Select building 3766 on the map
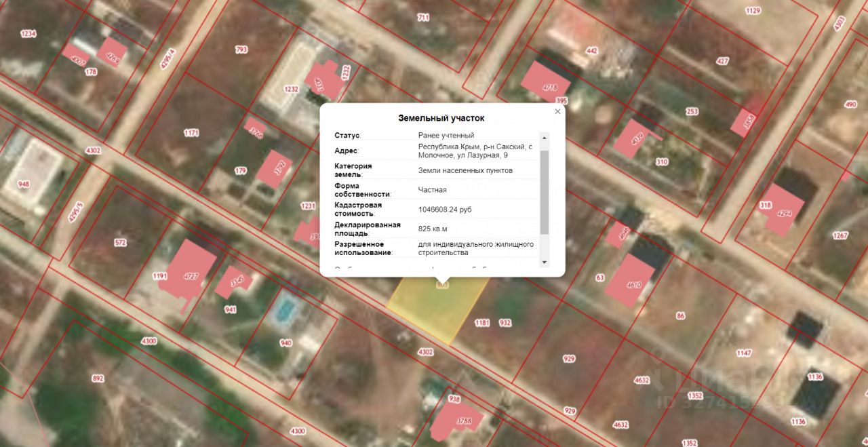 254,128
